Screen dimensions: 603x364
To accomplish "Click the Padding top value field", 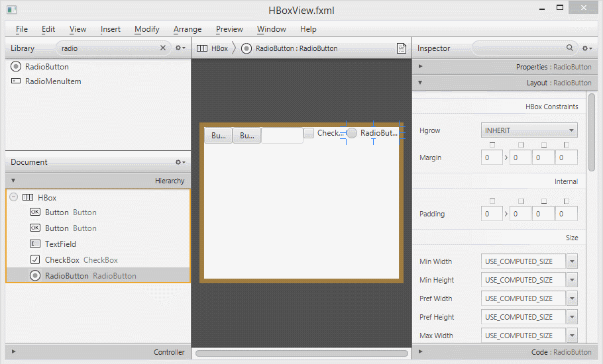I will (492, 214).
